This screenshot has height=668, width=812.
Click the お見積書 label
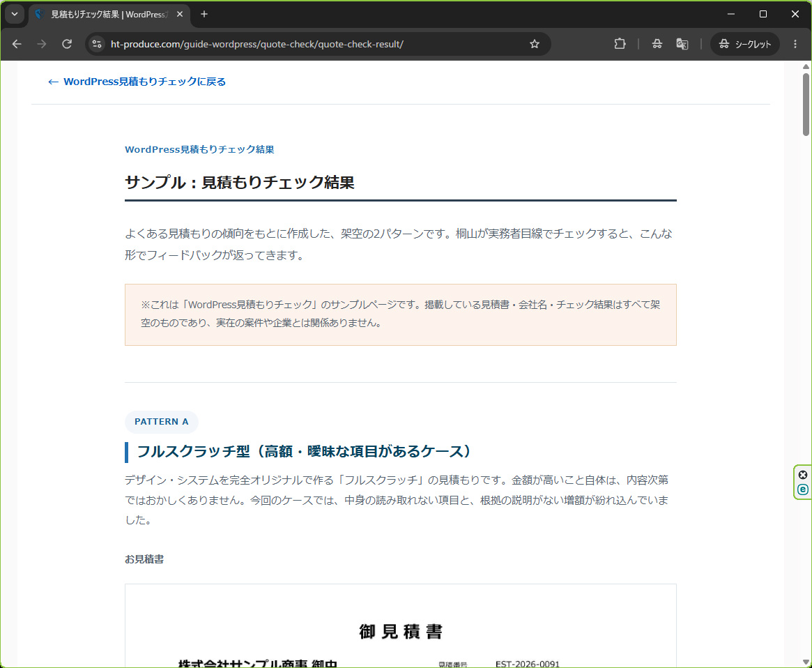point(144,559)
